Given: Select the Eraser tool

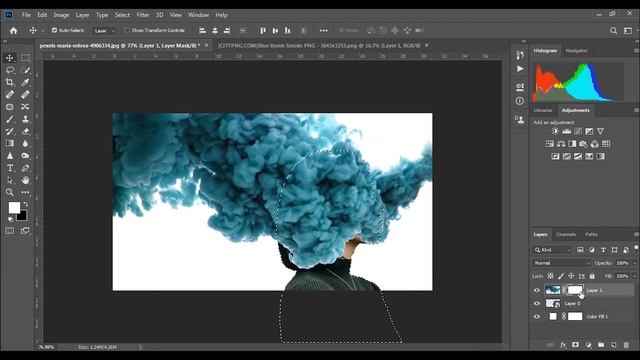Looking at the screenshot, I should (25, 131).
